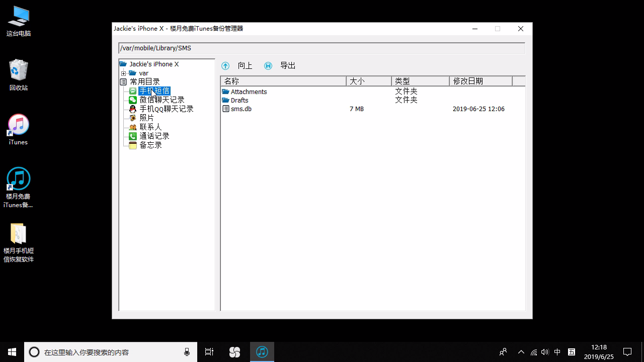The height and width of the screenshot is (362, 644).
Task: Select the Jackie's iPhone X root folder icon
Action: (x=123, y=64)
